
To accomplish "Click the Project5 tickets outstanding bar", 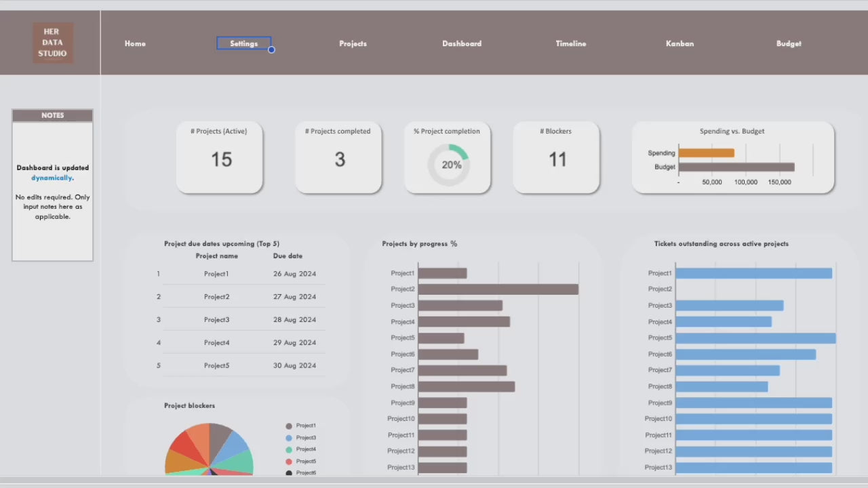I will (755, 338).
